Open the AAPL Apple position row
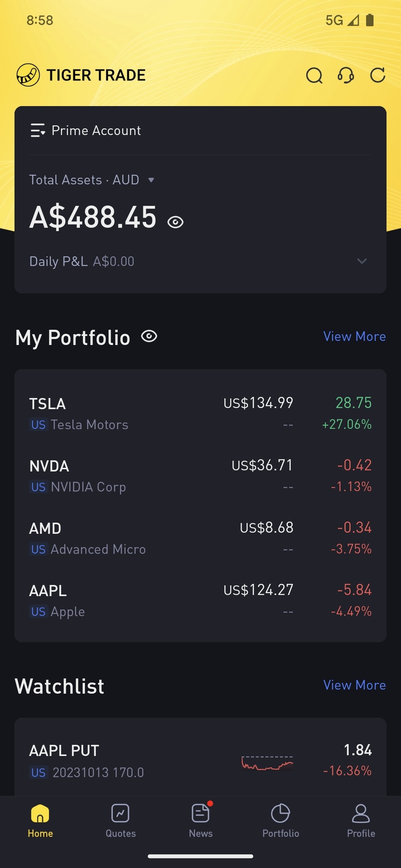 tap(200, 600)
